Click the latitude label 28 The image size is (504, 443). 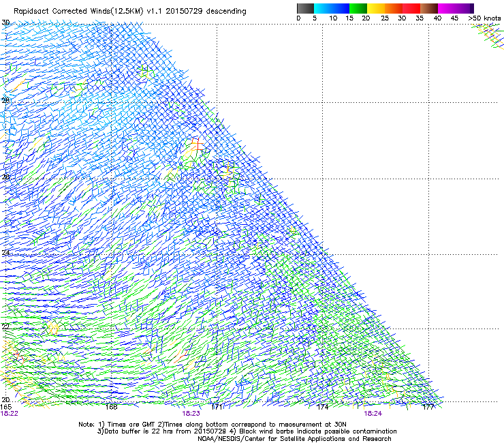pos(5,100)
